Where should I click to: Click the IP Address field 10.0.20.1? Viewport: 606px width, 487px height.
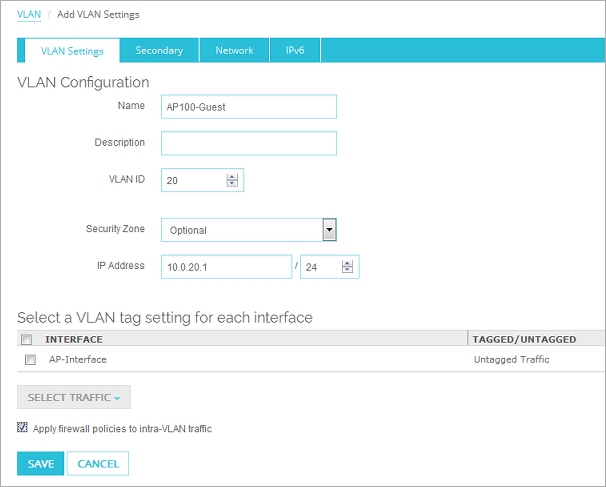(x=226, y=267)
